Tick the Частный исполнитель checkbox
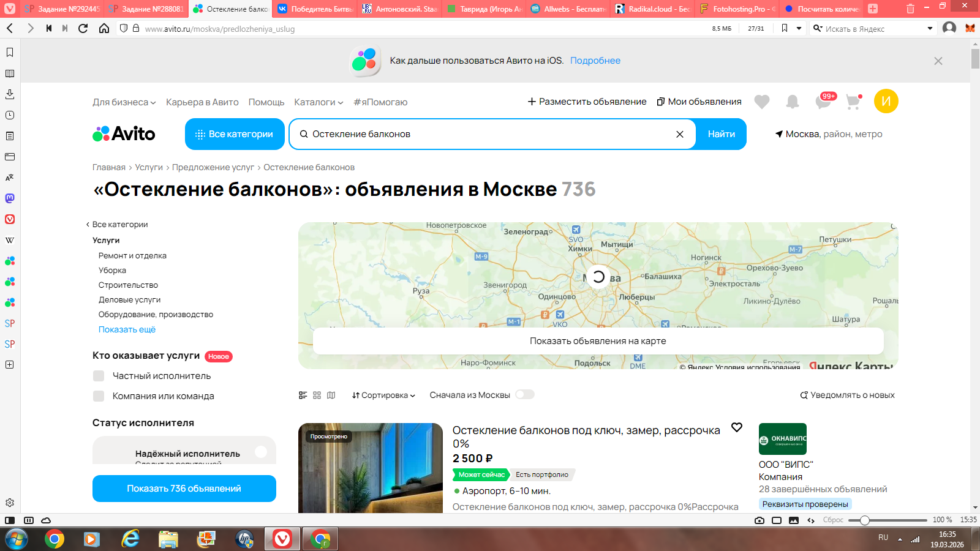 [99, 376]
